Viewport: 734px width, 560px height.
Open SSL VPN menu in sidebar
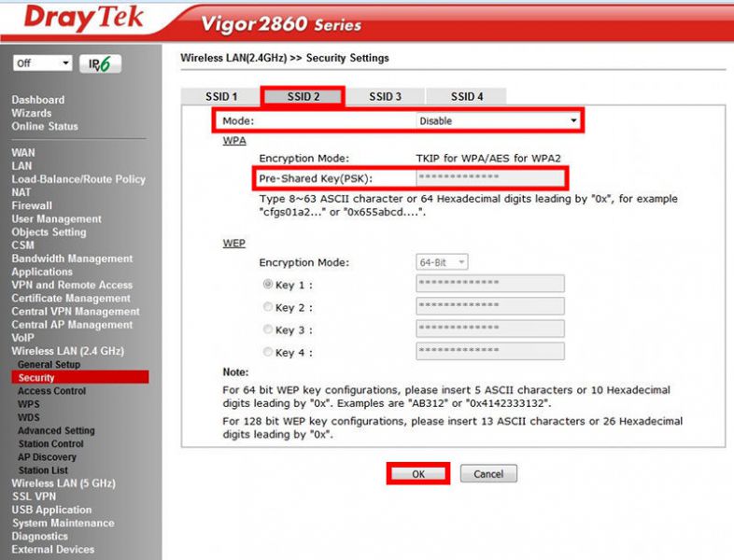(x=34, y=497)
